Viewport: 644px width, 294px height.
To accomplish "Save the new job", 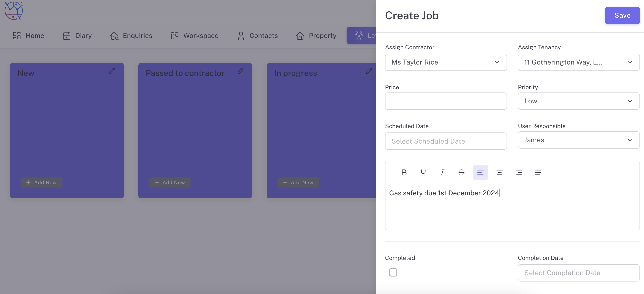I will click(622, 15).
